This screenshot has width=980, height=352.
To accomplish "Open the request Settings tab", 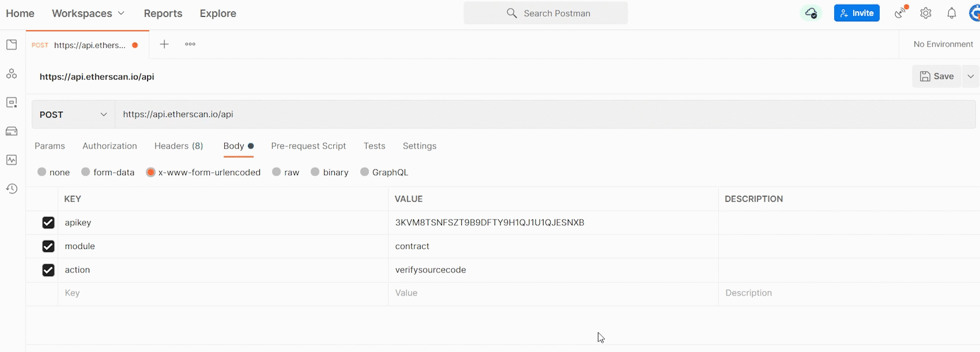I will 420,146.
